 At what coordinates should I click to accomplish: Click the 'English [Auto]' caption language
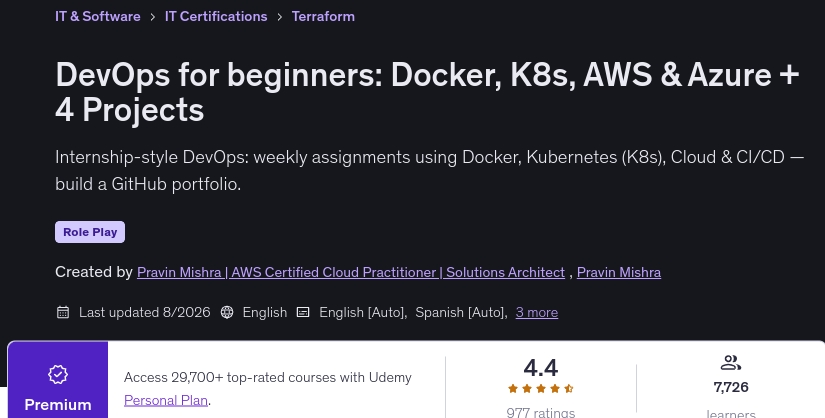coord(363,312)
